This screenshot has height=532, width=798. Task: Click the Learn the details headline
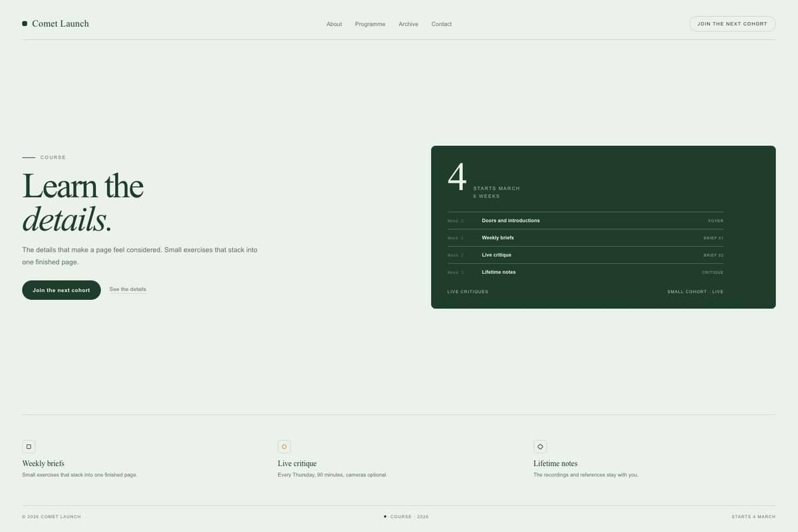[83, 202]
